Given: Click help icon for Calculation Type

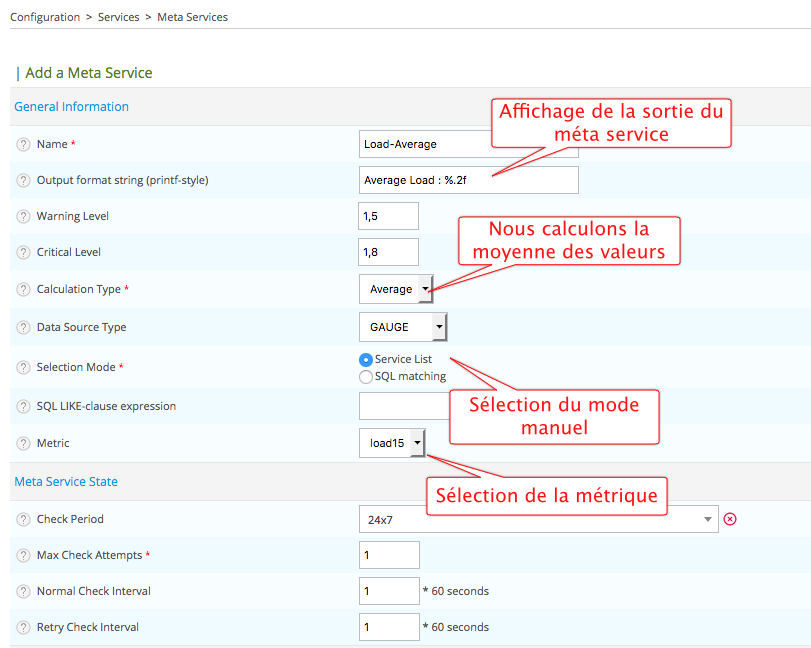Looking at the screenshot, I should coord(23,289).
